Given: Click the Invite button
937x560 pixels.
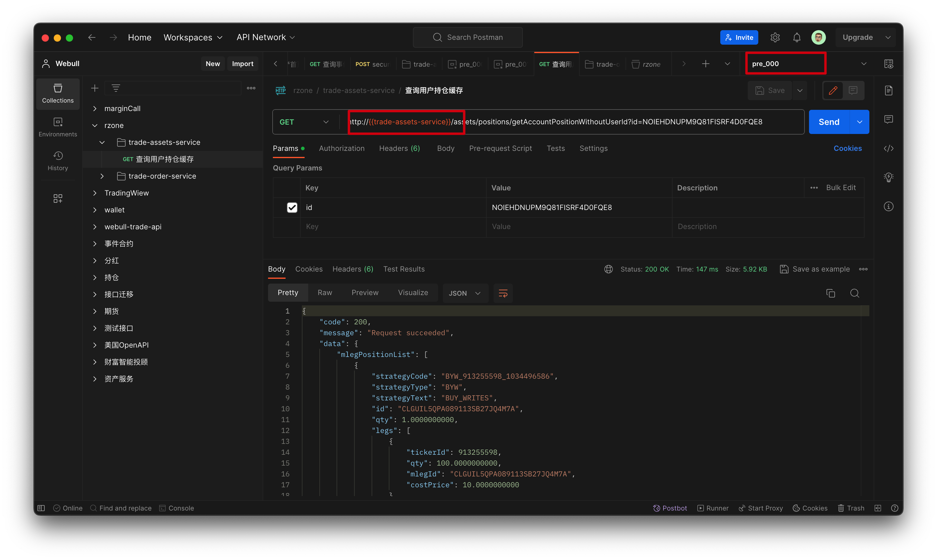Looking at the screenshot, I should 739,37.
